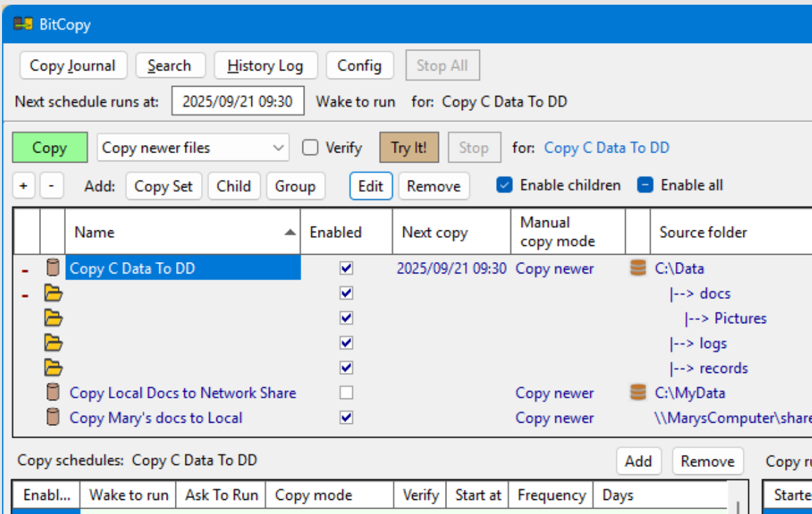Click the Copy C Data To DD copy set icon
This screenshot has width=812, height=514.
click(52, 267)
